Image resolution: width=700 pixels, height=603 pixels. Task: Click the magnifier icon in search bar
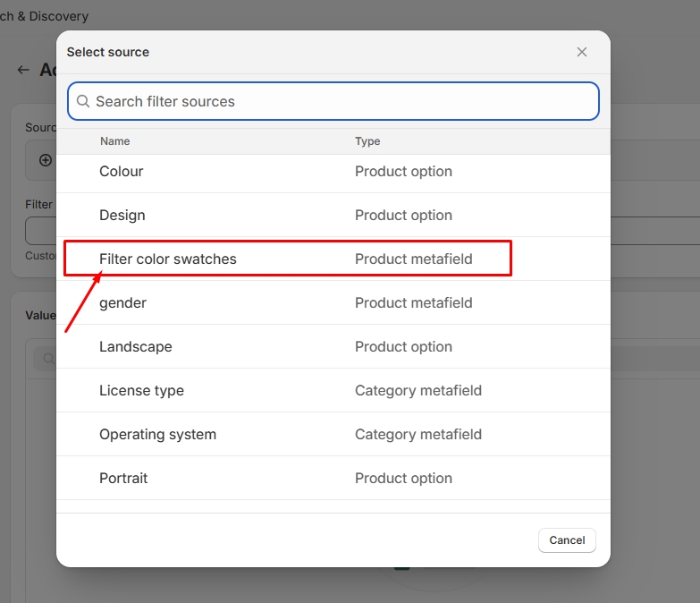[x=83, y=101]
